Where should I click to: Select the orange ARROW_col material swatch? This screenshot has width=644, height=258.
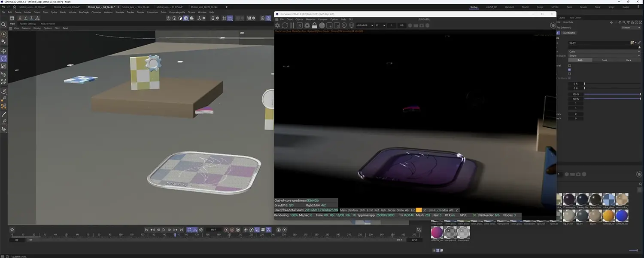[608, 215]
